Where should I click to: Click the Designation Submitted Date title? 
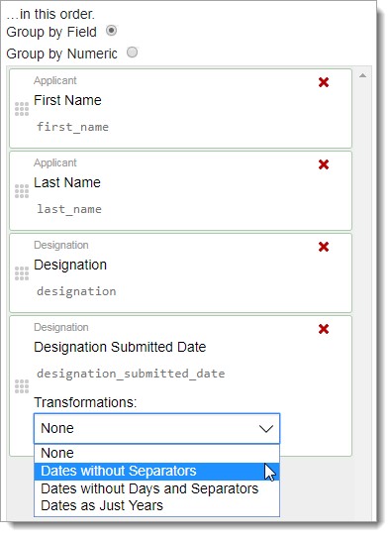120,347
